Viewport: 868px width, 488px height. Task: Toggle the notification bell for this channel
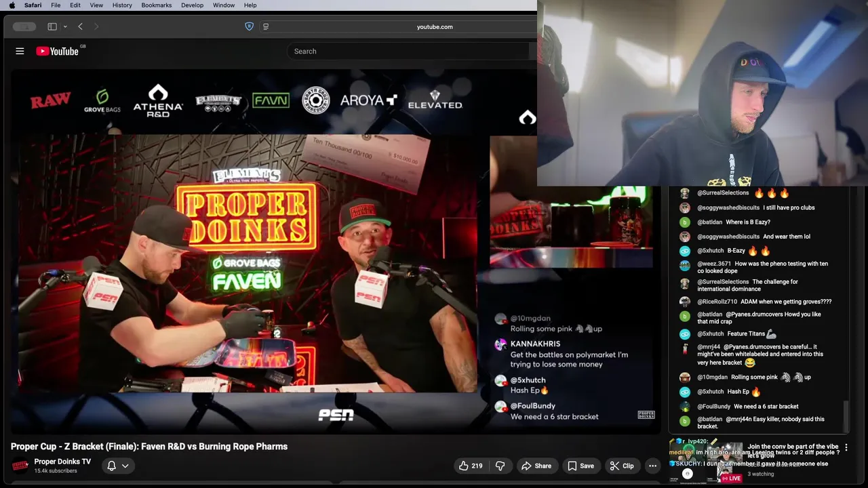pyautogui.click(x=112, y=466)
